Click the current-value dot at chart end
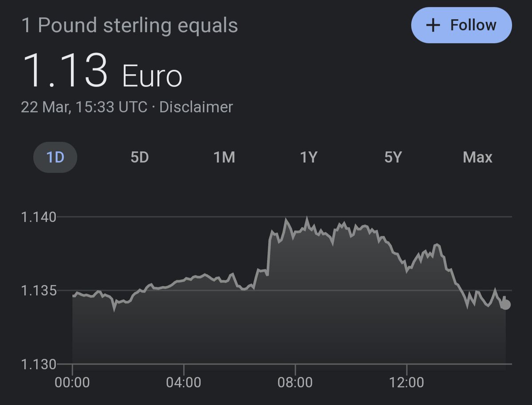 tap(505, 304)
